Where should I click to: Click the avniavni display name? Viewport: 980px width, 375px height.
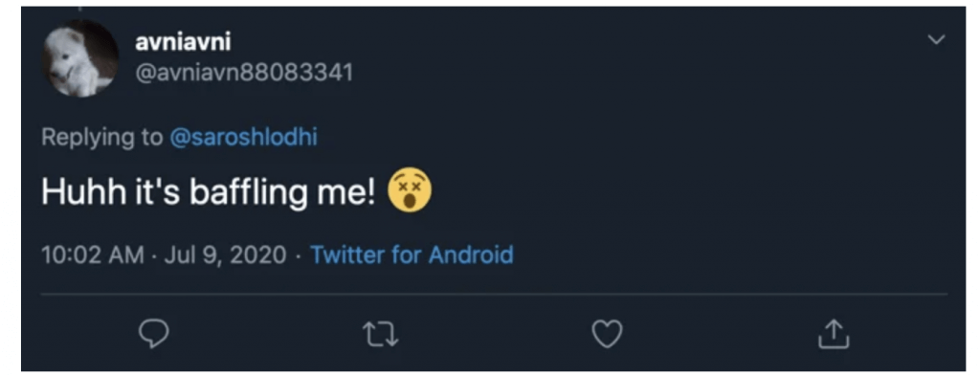tap(183, 42)
